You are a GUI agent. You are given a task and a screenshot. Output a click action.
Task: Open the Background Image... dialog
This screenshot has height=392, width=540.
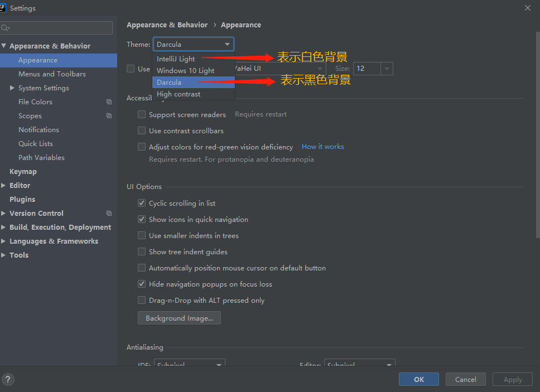(179, 318)
